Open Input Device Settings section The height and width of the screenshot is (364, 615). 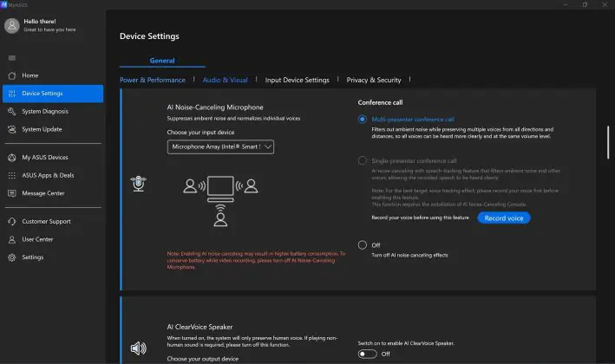point(297,80)
